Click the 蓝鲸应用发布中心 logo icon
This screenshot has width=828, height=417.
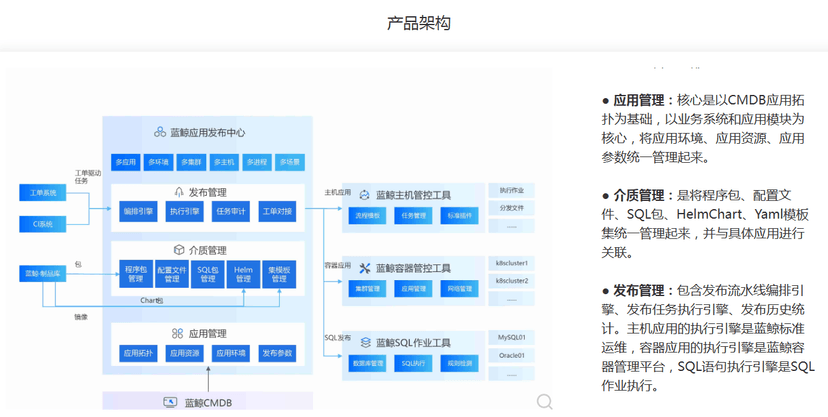point(160,132)
